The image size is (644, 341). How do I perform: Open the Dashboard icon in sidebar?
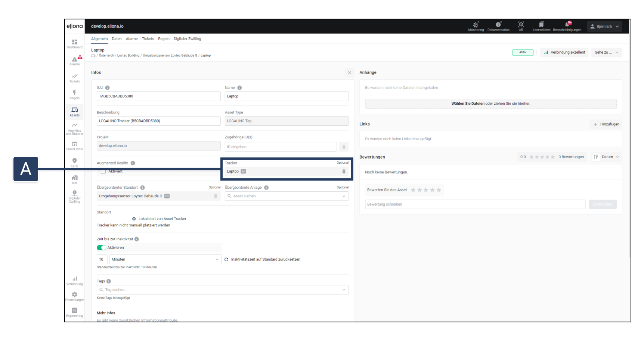pyautogui.click(x=74, y=44)
